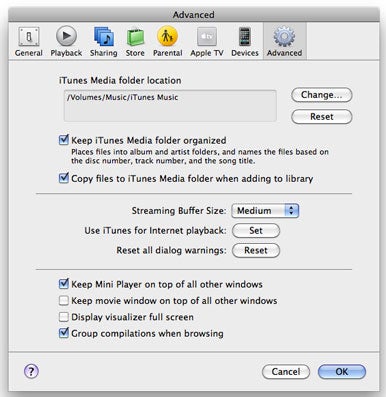Click the 'Streaming Buffer Size:' label
Image resolution: width=386 pixels, height=397 pixels.
click(x=179, y=211)
